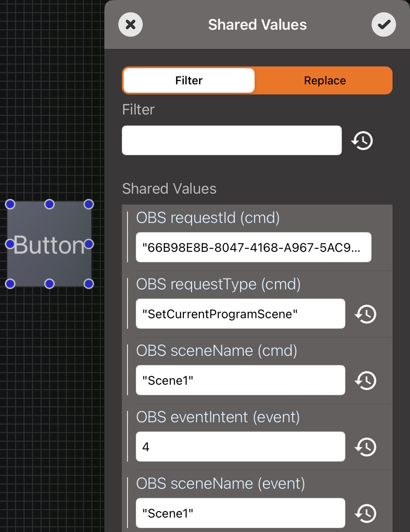Select the Button control on the canvas
This screenshot has width=410, height=532.
pyautogui.click(x=49, y=244)
